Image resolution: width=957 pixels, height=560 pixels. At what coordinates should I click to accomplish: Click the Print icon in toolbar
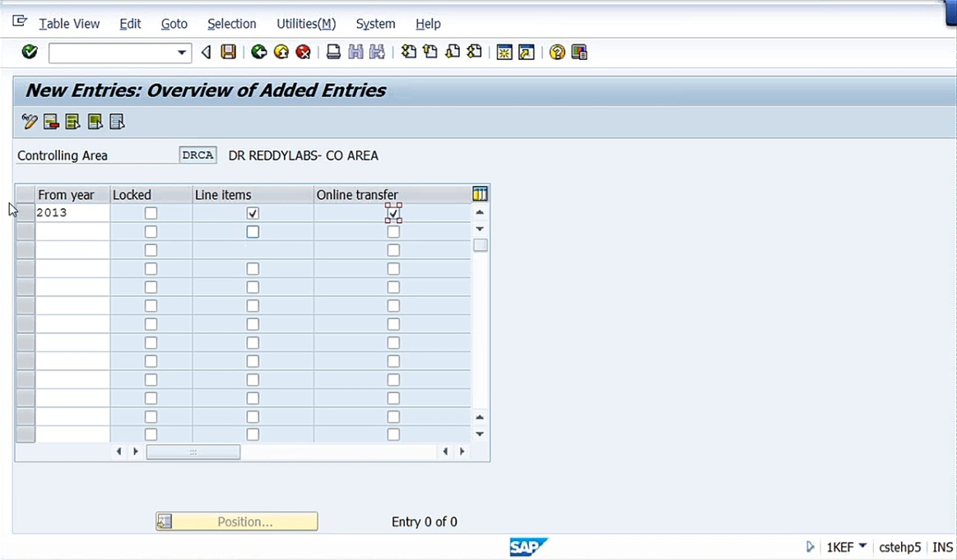[333, 52]
